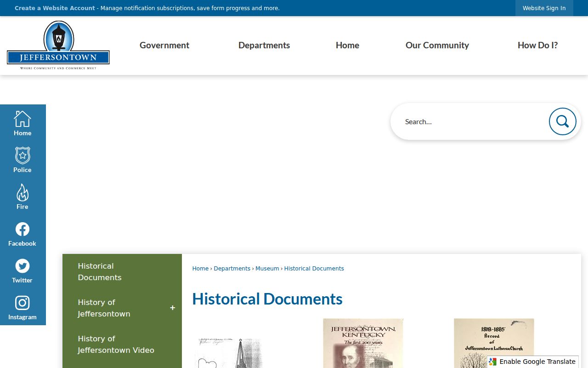Viewport: 588px width, 368px height.
Task: Open the Police badge icon link
Action: [23, 155]
